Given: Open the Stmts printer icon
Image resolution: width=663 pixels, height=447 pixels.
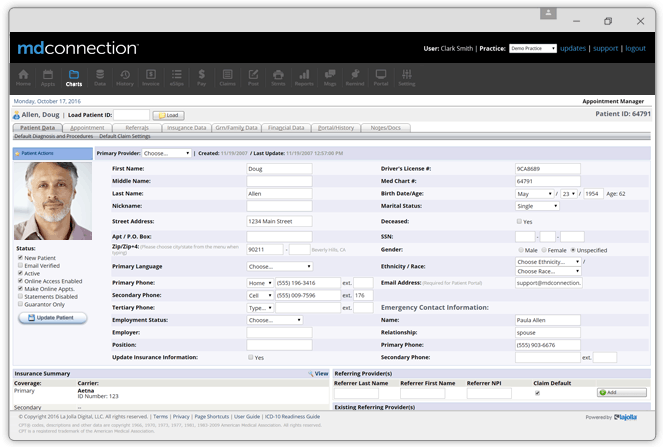Looking at the screenshot, I should pyautogui.click(x=278, y=78).
